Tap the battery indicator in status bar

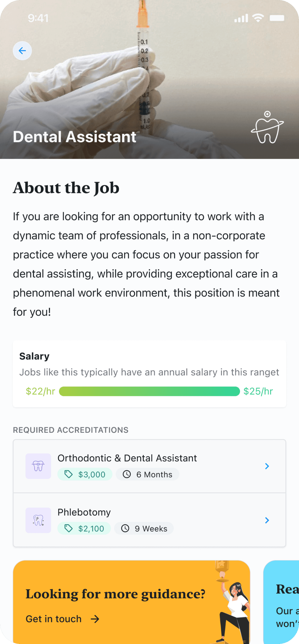click(x=277, y=18)
